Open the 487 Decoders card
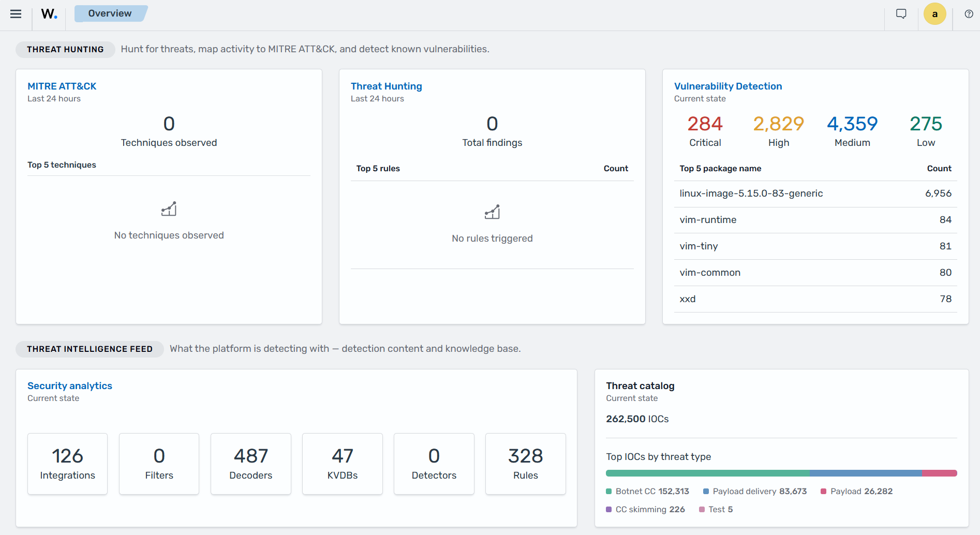This screenshot has width=980, height=535. tap(251, 464)
